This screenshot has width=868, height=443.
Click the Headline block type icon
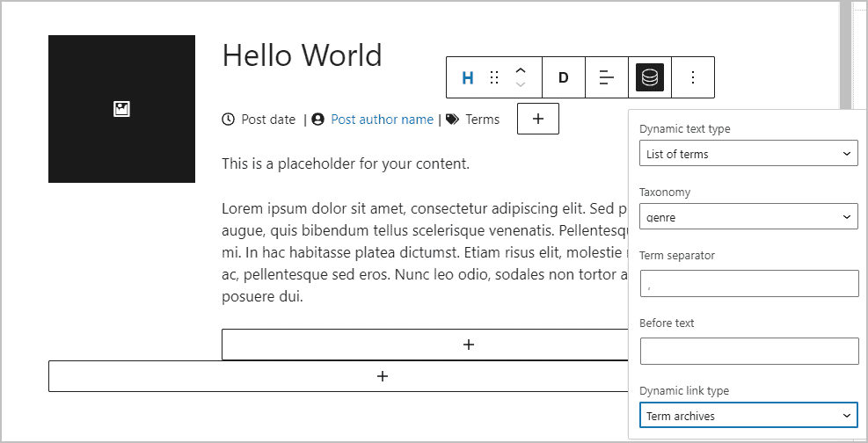pos(467,78)
